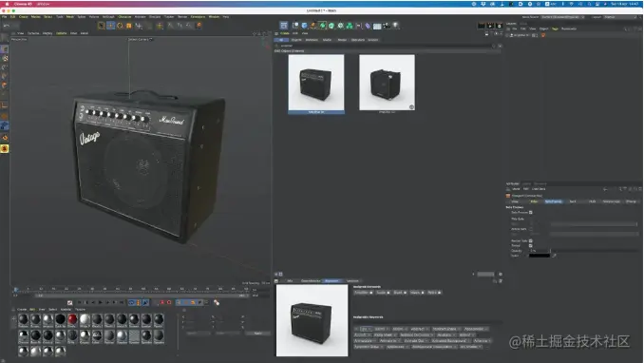Click Go to Start of timeline
Screen dimensions: 644x363
coord(79,302)
